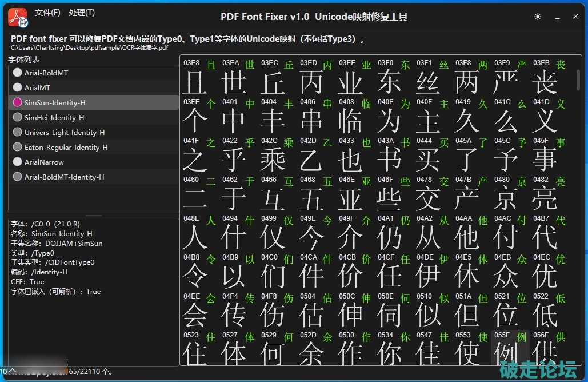The image size is (588, 382).
Task: Click glyph cell 03ED 丙
Action: coord(317,76)
